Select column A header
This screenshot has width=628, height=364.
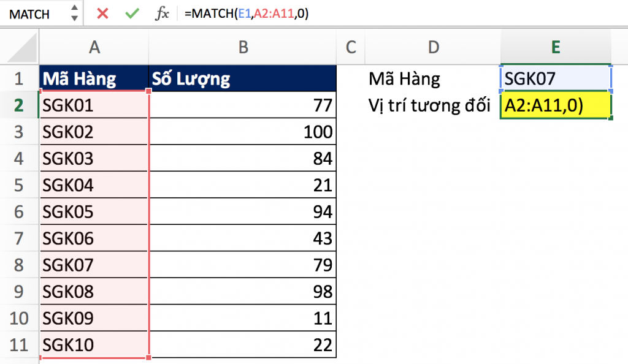pyautogui.click(x=94, y=47)
